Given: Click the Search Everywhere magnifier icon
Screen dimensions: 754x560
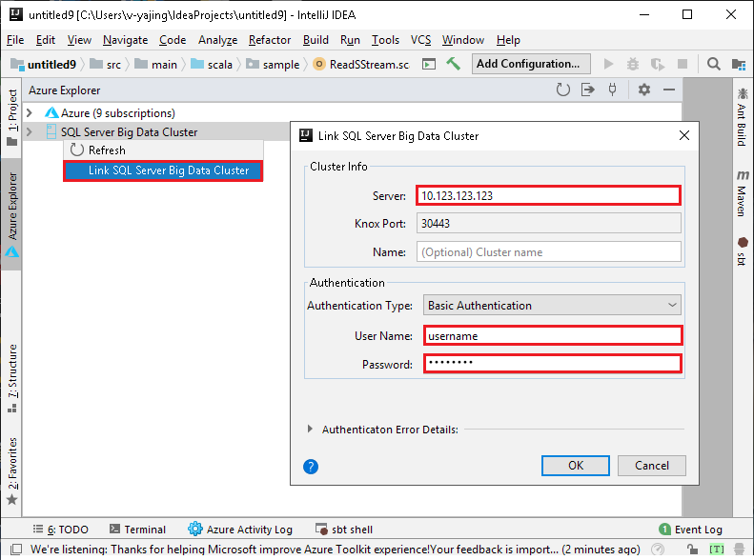Looking at the screenshot, I should tap(714, 64).
